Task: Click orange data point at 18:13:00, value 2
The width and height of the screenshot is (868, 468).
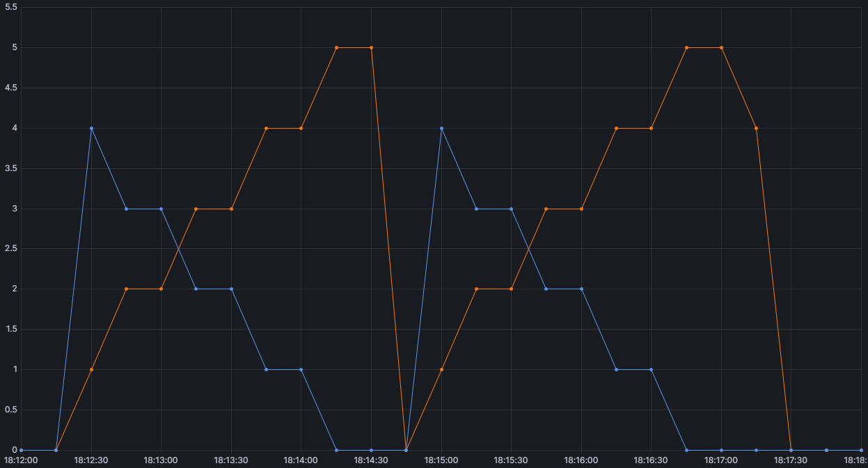Action: click(161, 289)
